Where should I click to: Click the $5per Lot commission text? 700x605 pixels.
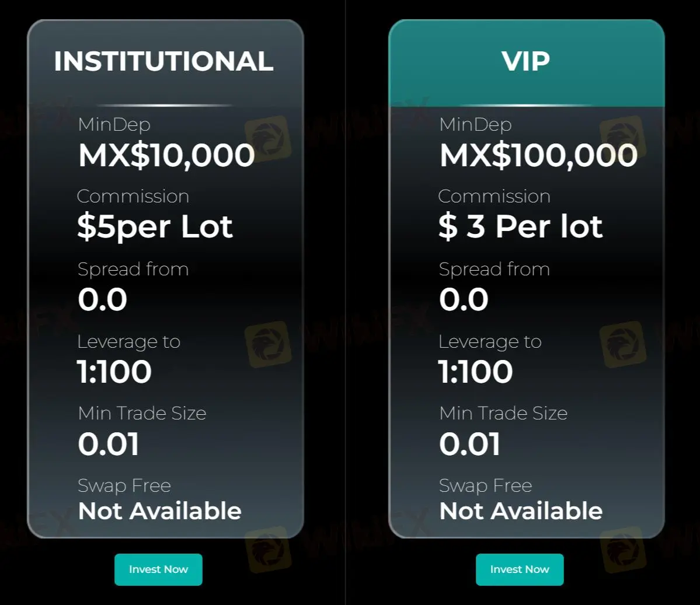155,227
